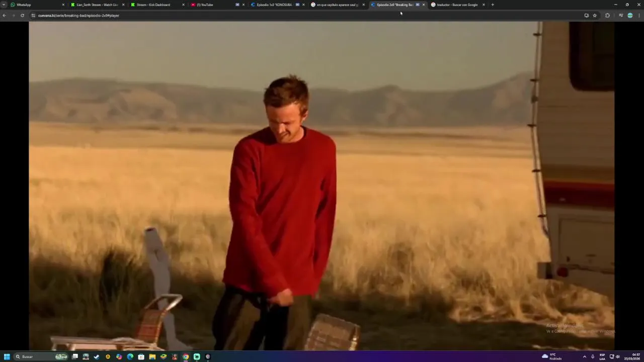Screen dimensions: 644x362
Task: Close the Kick Dashboard tab
Action: [183, 5]
